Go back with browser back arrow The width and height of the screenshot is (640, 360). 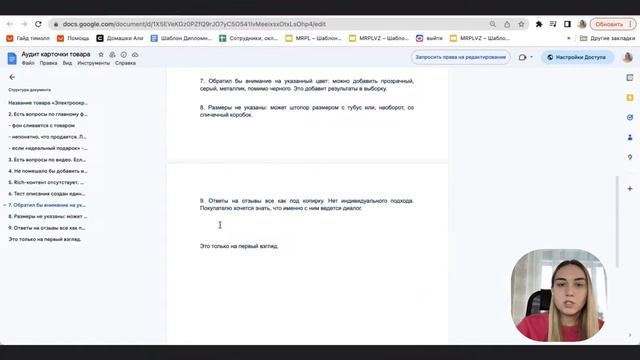click(x=10, y=24)
